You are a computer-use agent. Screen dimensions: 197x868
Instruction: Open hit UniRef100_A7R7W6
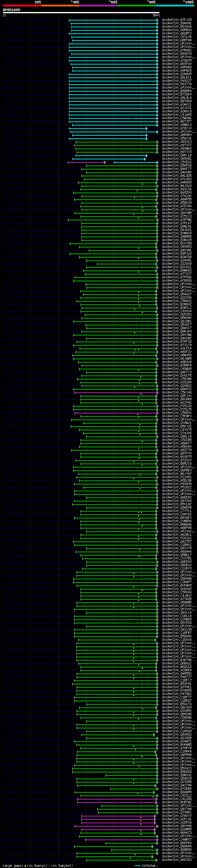click(x=177, y=220)
